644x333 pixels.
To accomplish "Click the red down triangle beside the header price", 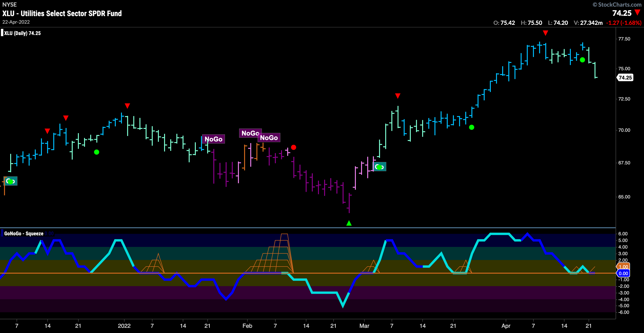I will point(638,12).
